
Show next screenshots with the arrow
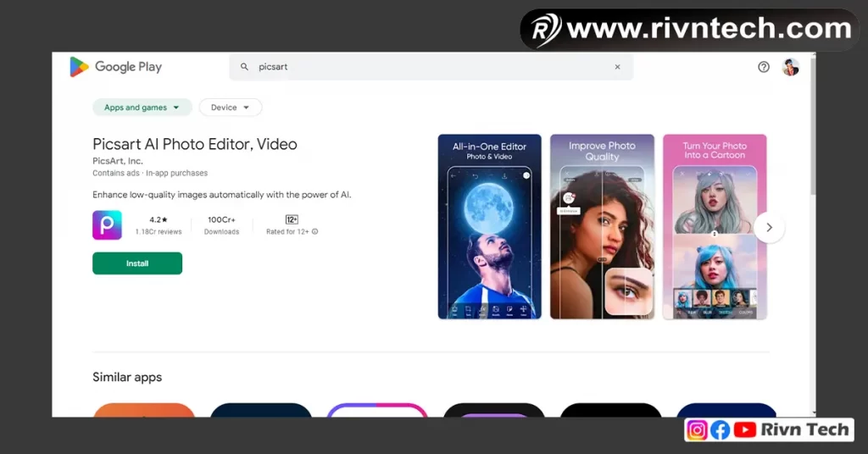769,227
